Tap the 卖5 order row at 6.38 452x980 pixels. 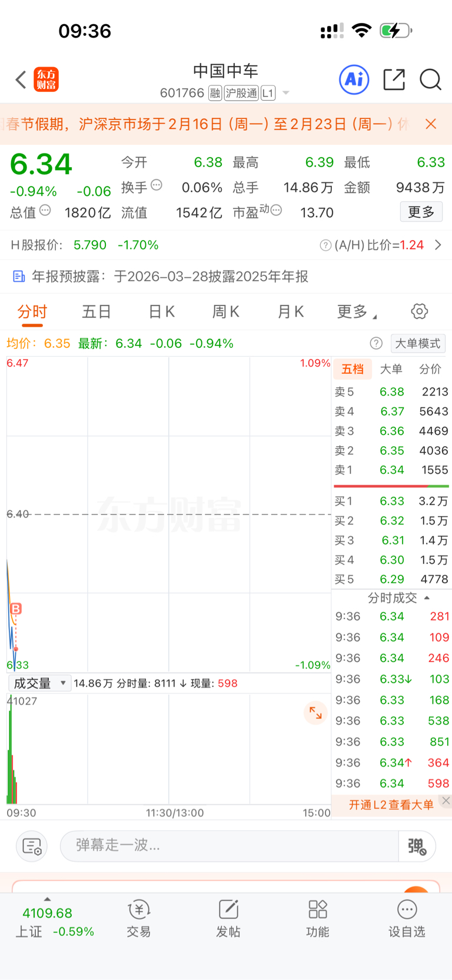391,391
